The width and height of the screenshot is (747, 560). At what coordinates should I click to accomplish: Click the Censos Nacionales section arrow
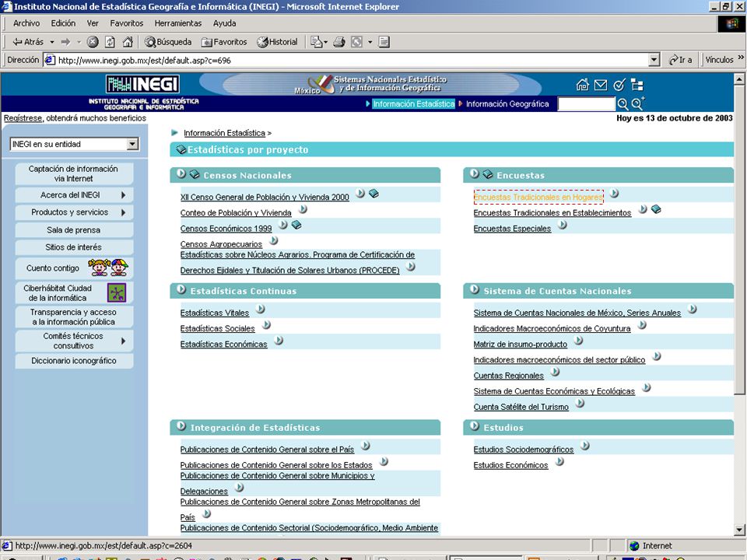pyautogui.click(x=181, y=173)
